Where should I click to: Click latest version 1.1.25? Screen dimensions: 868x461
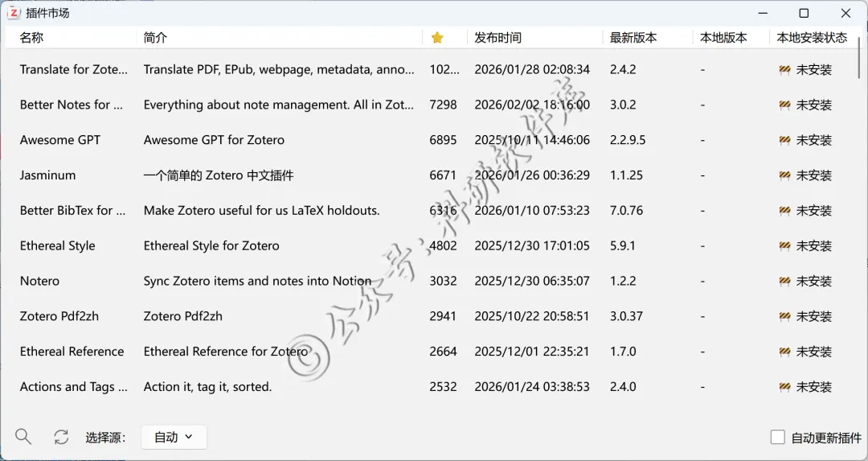[x=627, y=175]
